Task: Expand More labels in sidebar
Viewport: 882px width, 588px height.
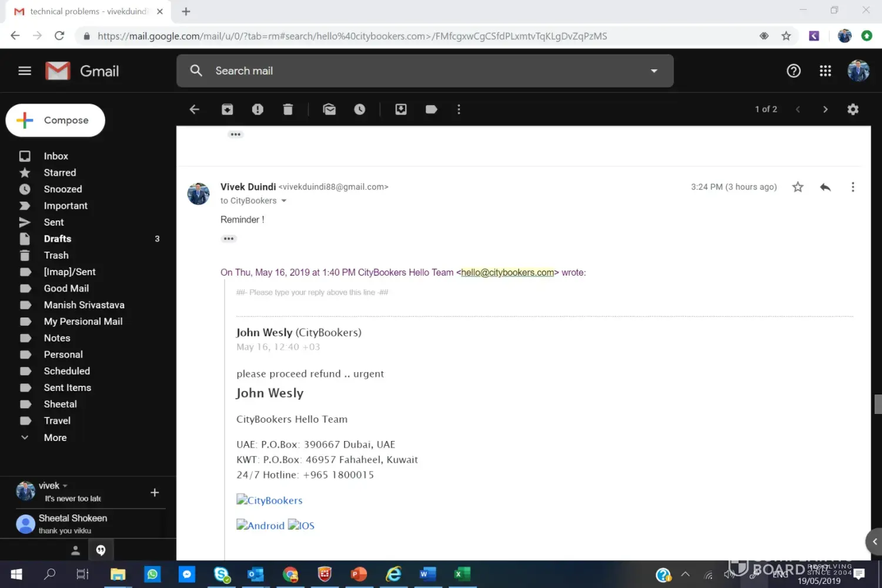Action: pyautogui.click(x=55, y=437)
